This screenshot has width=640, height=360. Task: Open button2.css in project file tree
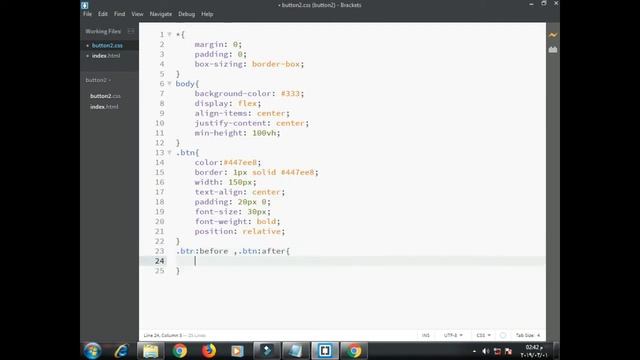[105, 96]
